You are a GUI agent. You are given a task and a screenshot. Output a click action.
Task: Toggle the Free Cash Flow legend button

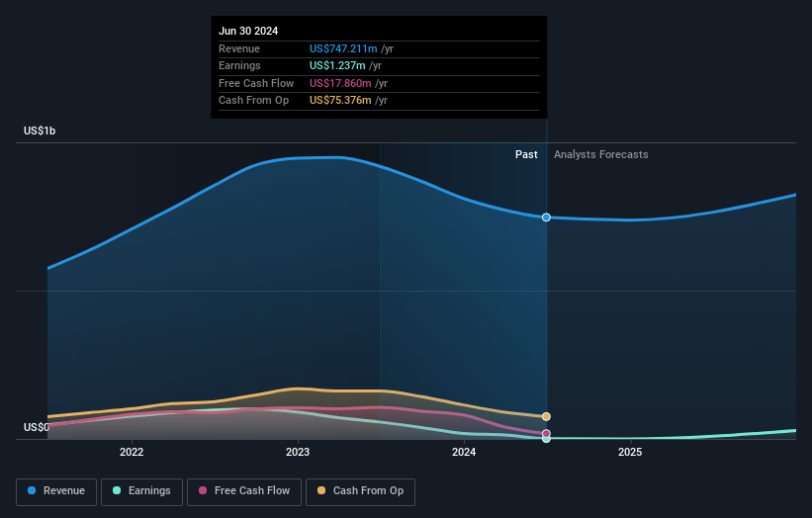coord(244,491)
